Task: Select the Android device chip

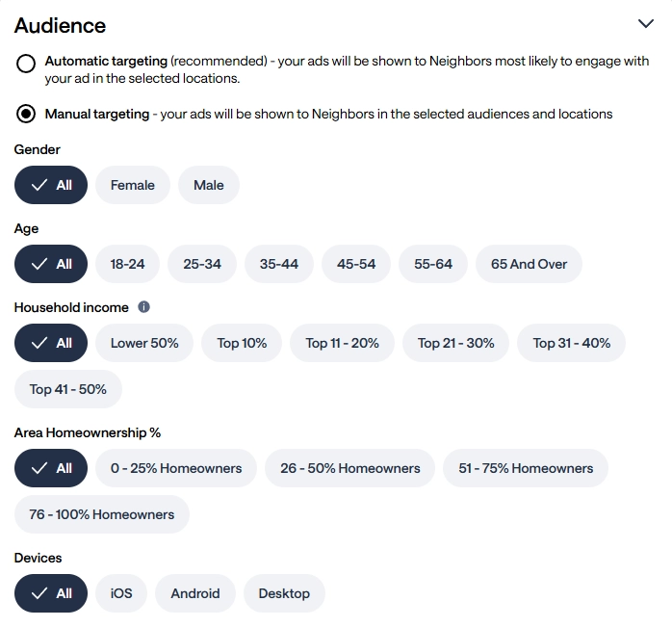Action: pos(195,593)
